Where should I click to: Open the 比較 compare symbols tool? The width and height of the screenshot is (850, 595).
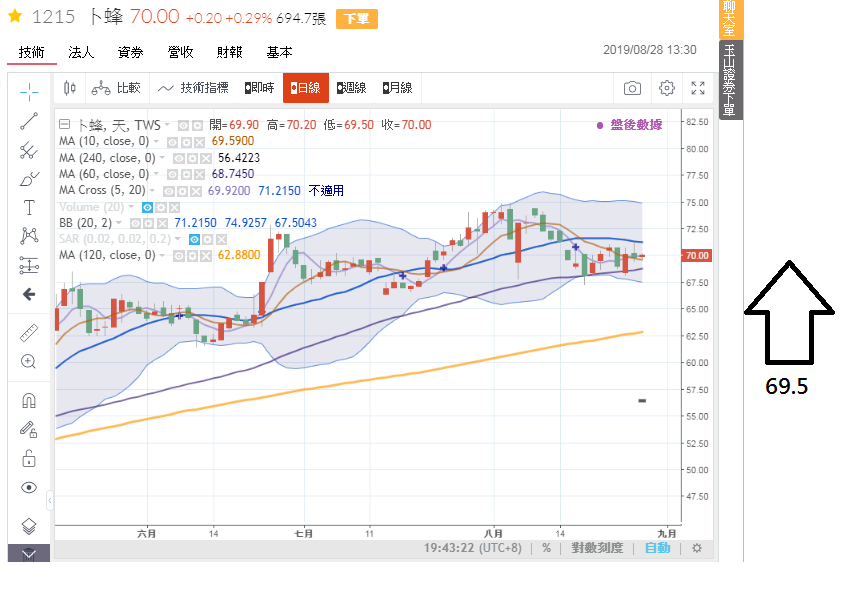(116, 88)
